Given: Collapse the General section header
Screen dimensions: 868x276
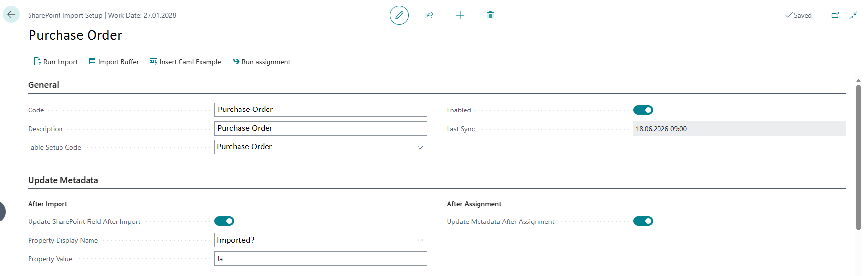Looking at the screenshot, I should pos(43,85).
